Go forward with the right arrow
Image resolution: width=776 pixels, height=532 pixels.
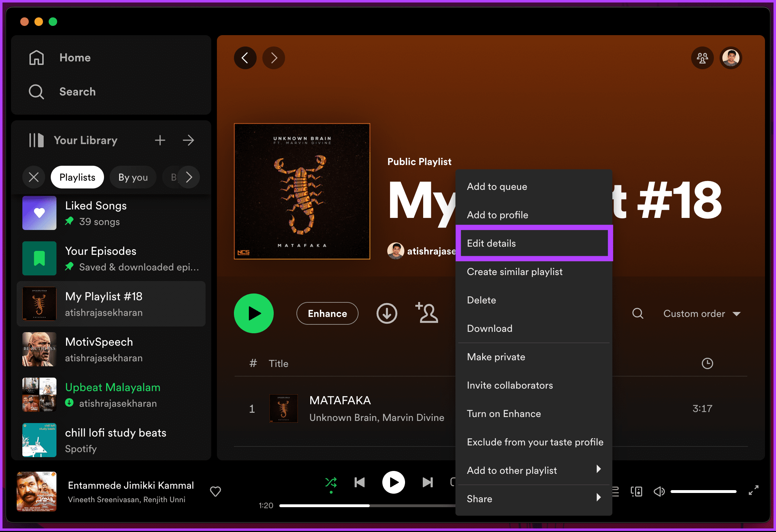click(273, 58)
